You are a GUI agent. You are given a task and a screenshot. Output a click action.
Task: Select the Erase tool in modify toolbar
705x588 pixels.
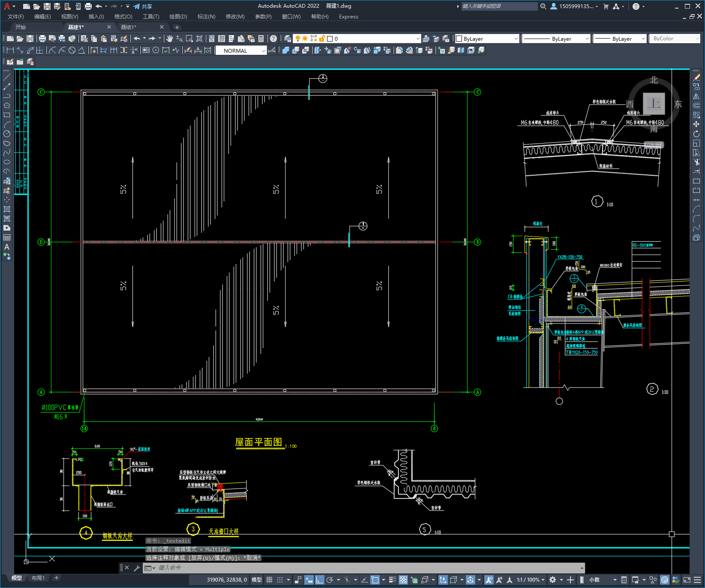click(x=696, y=77)
